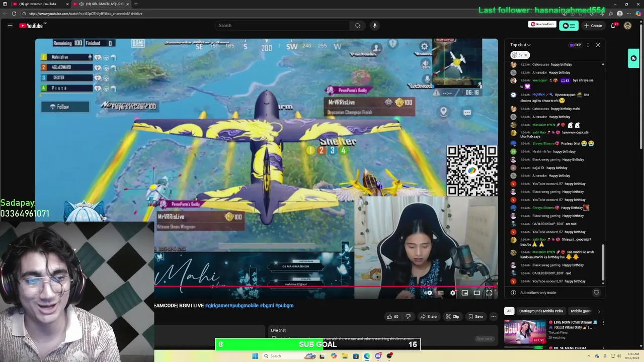Screen dimensions: 644x362
Task: Click the Open panel button in Live chat card
Action: [x=485, y=339]
